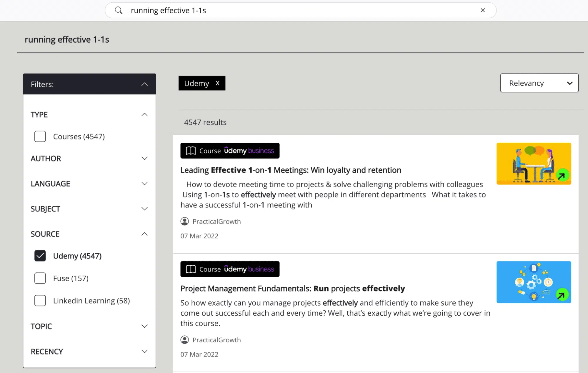Click PracticalGrowth author on Project Management result
This screenshot has height=373, width=588.
216,340
